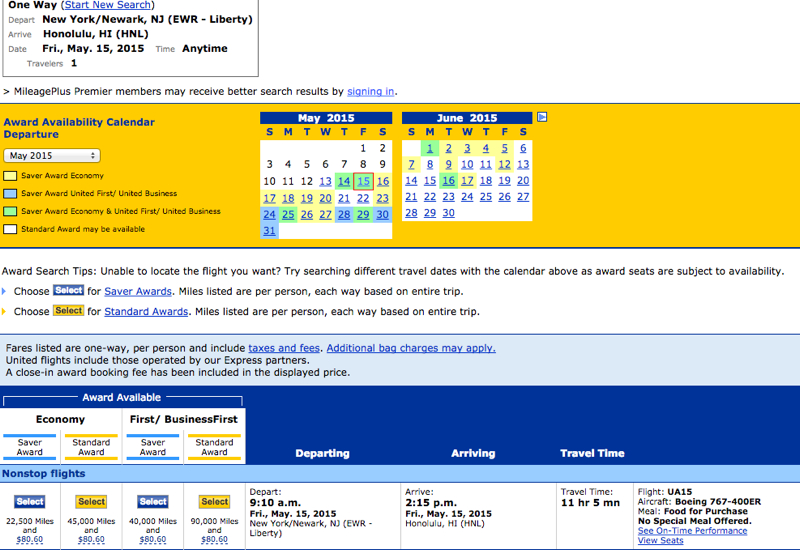Pick May 28 in the calendar

tap(344, 215)
